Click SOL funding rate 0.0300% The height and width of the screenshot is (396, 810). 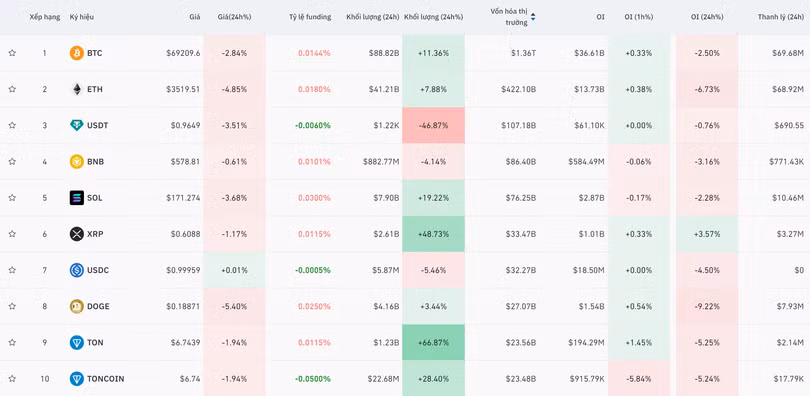pos(314,197)
